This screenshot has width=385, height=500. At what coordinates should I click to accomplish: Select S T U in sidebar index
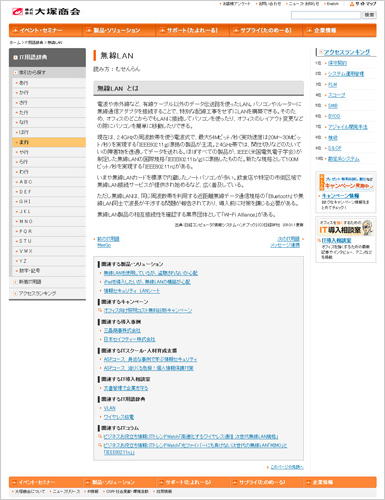pyautogui.click(x=49, y=241)
